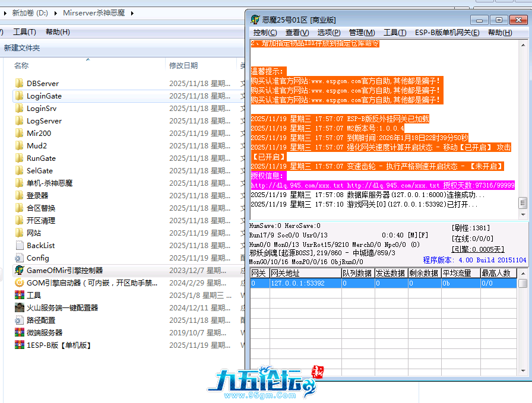Open the 控制(C) menu
Viewport: 532px width, 403px height.
265,33
